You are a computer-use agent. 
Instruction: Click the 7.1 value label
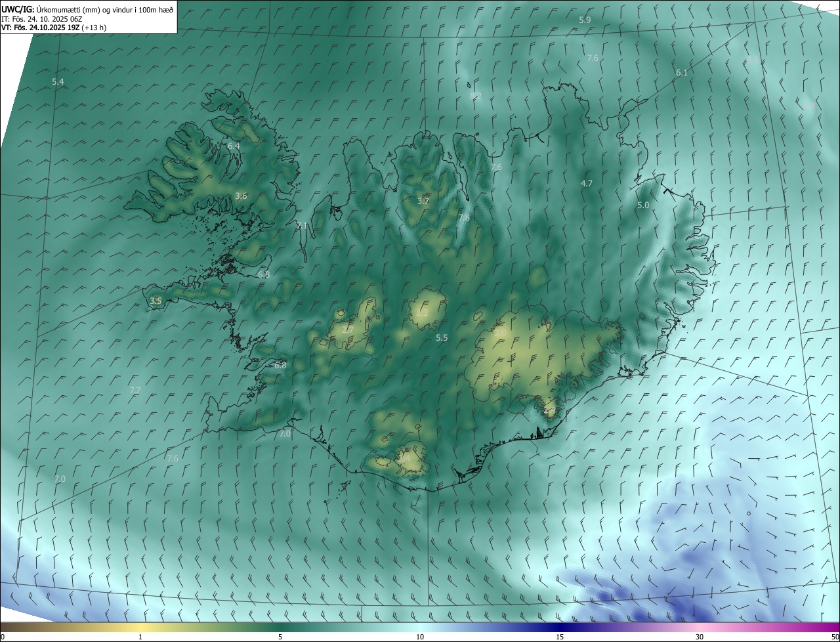(x=302, y=226)
